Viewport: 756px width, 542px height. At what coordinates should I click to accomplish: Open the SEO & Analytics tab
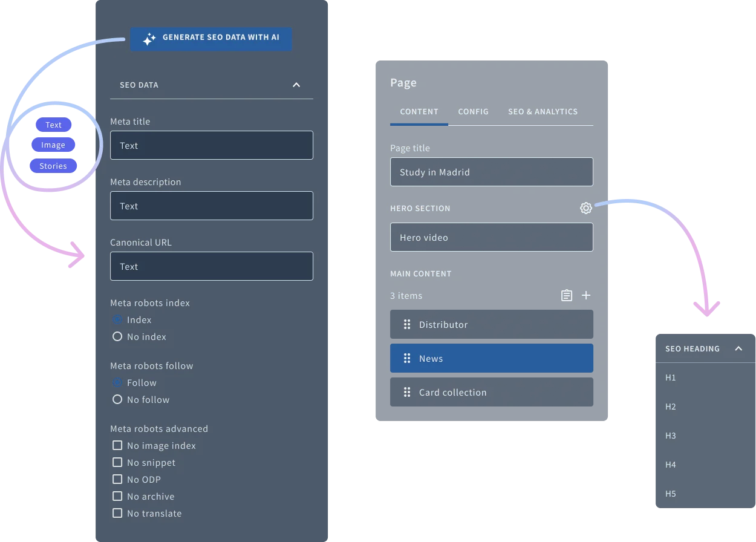pos(543,111)
